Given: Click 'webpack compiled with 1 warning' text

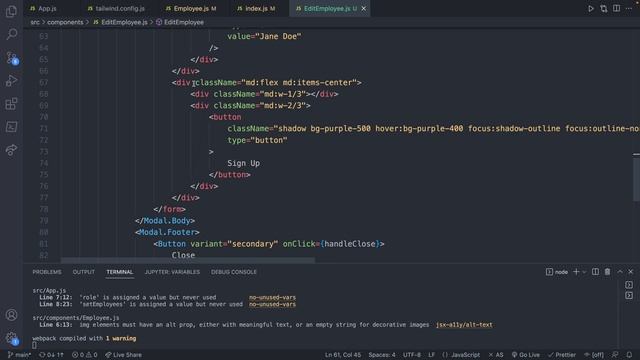Looking at the screenshot, I should point(84,338).
